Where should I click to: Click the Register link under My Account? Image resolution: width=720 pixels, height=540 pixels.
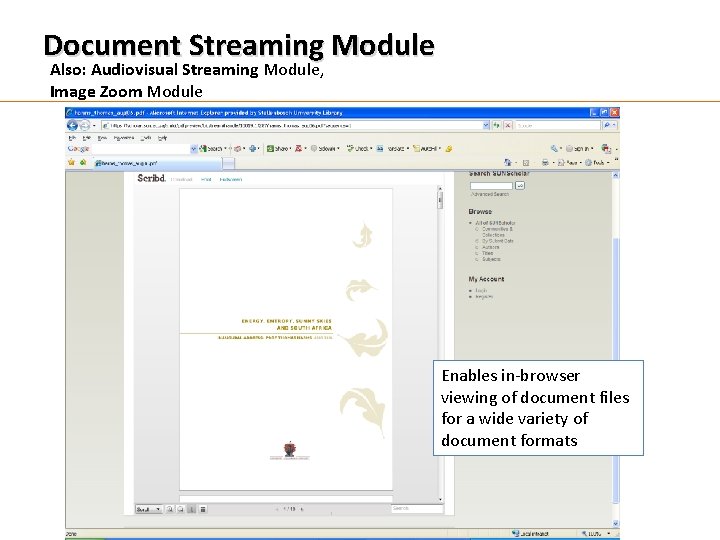point(484,297)
